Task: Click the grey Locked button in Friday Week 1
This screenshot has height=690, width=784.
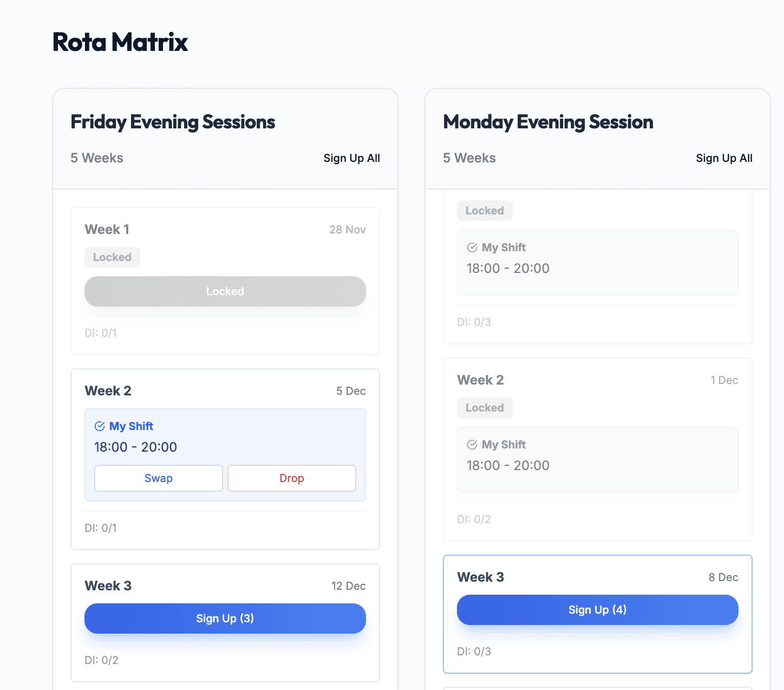Action: point(225,291)
